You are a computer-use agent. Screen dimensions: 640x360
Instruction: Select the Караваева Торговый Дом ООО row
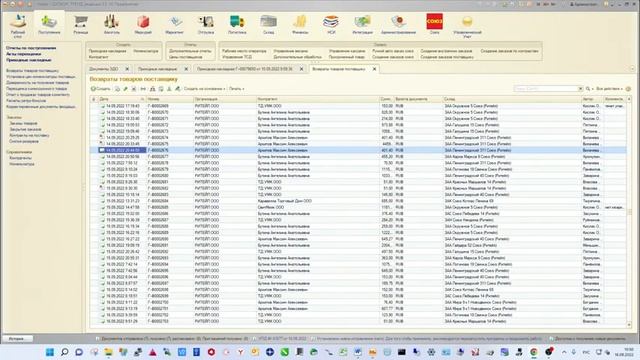click(x=358, y=201)
